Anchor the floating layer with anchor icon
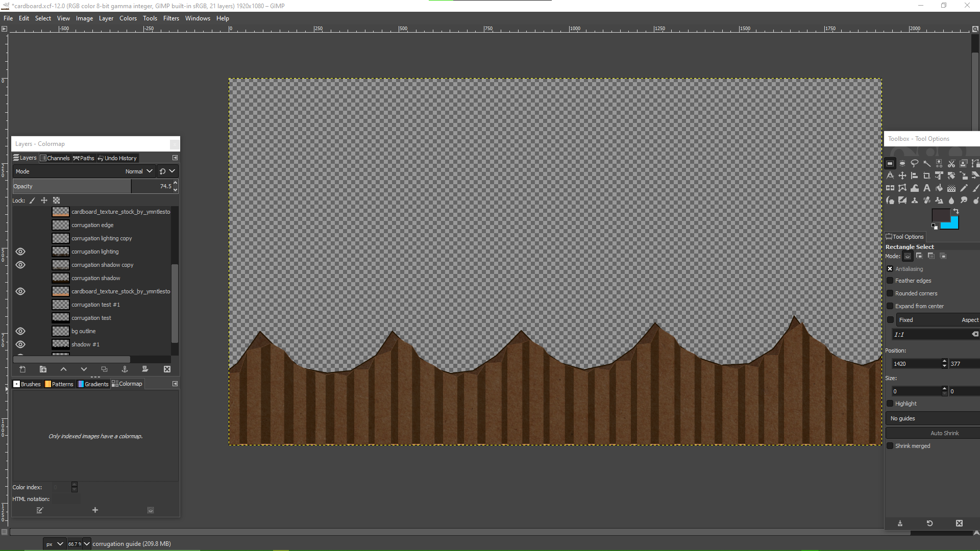The image size is (980, 551). 125,369
